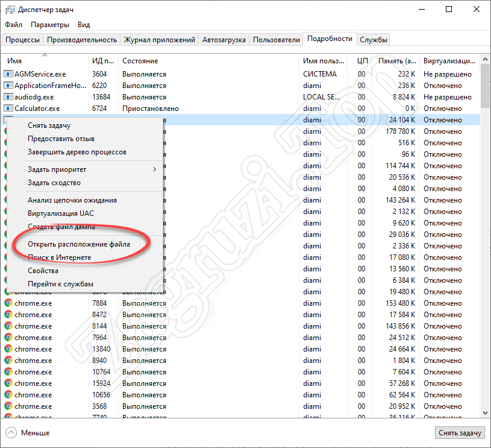The width and height of the screenshot is (491, 448).
Task: Click the scrollbar down arrow in the process list
Action: click(485, 412)
